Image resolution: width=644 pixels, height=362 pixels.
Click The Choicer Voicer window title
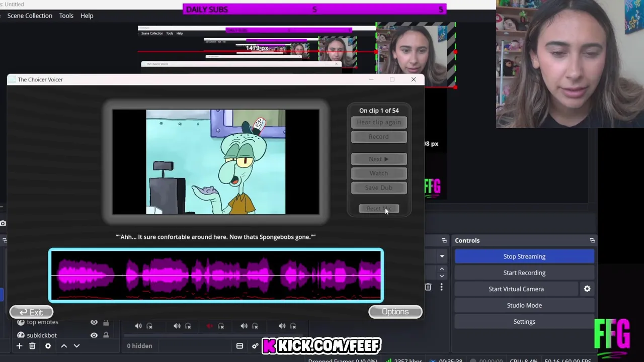(x=40, y=79)
